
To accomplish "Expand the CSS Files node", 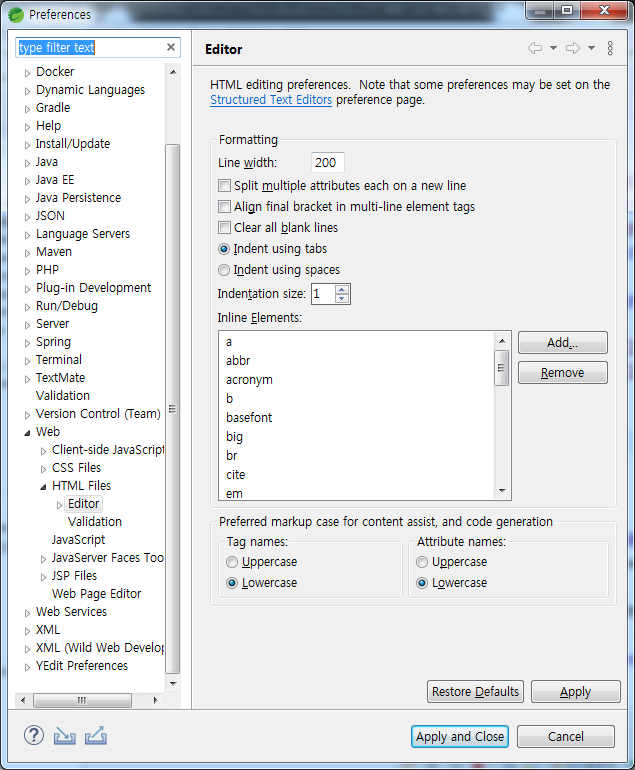I will coord(43,469).
